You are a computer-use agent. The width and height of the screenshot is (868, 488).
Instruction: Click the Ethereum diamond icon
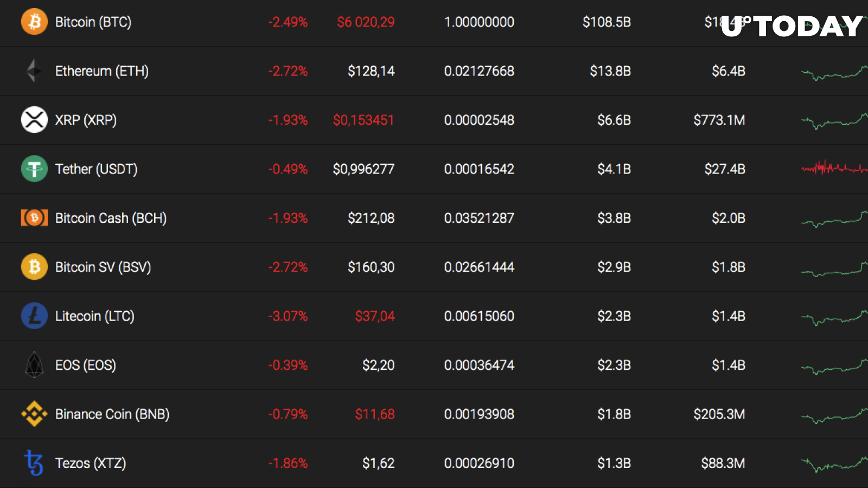click(34, 70)
